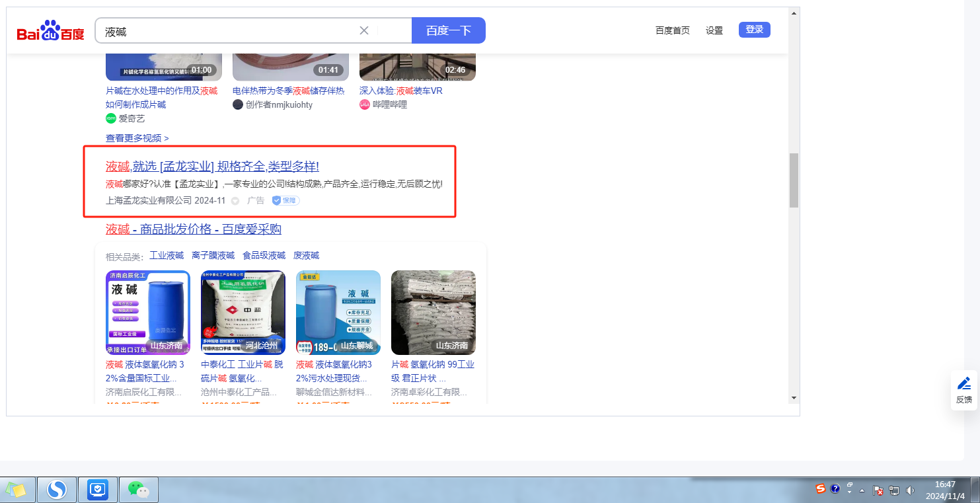Open product title 中泰化工 工业片碱 脱硫片碱
Viewport: 980px width, 503px height.
point(242,371)
